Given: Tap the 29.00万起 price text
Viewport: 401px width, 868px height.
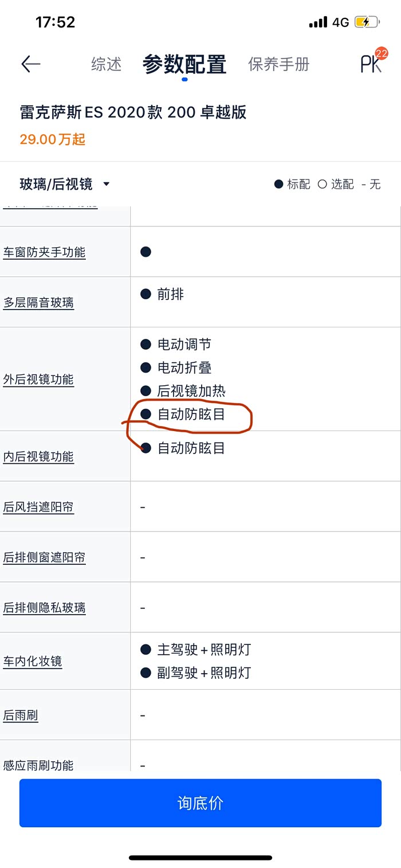Looking at the screenshot, I should (53, 139).
